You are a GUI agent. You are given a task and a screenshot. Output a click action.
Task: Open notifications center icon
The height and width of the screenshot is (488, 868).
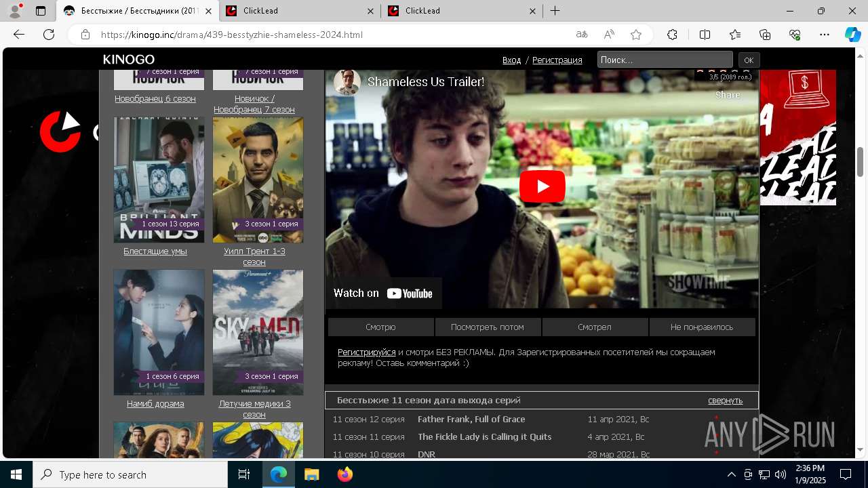pos(846,474)
